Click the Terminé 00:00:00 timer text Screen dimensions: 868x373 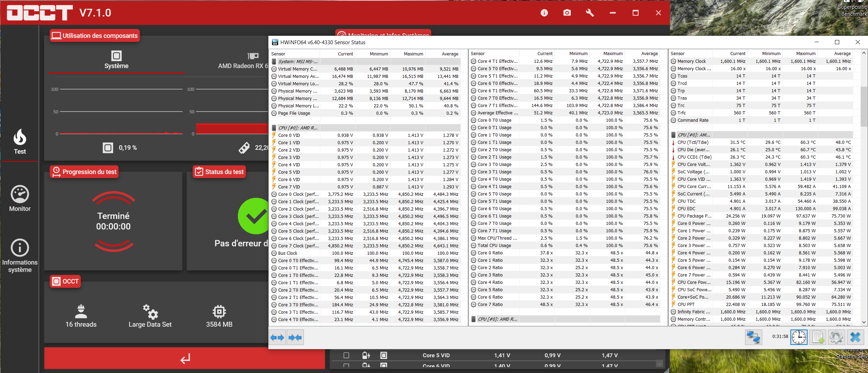[113, 221]
